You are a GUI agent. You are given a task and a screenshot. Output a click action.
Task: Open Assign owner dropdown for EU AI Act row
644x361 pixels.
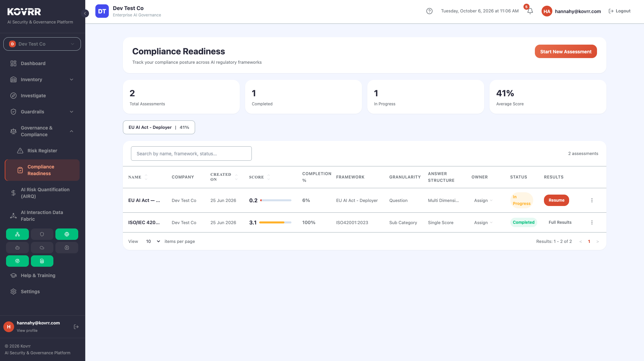[483, 200]
